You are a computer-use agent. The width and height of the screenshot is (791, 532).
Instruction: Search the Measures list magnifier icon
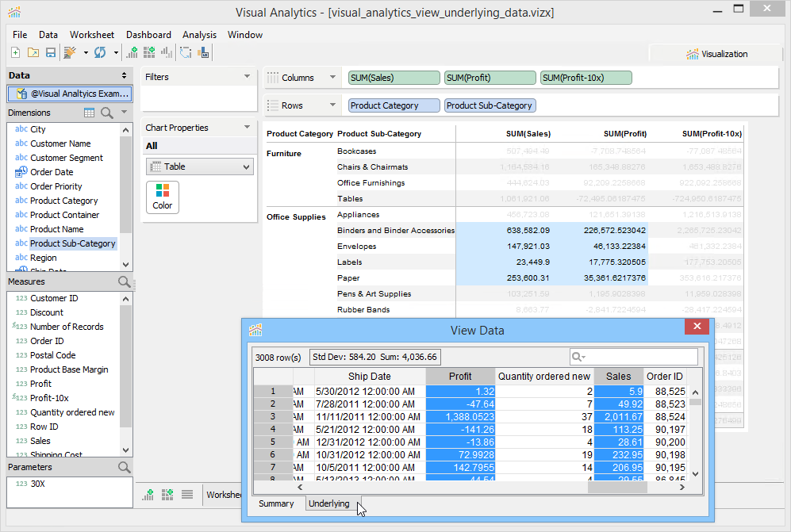[124, 281]
